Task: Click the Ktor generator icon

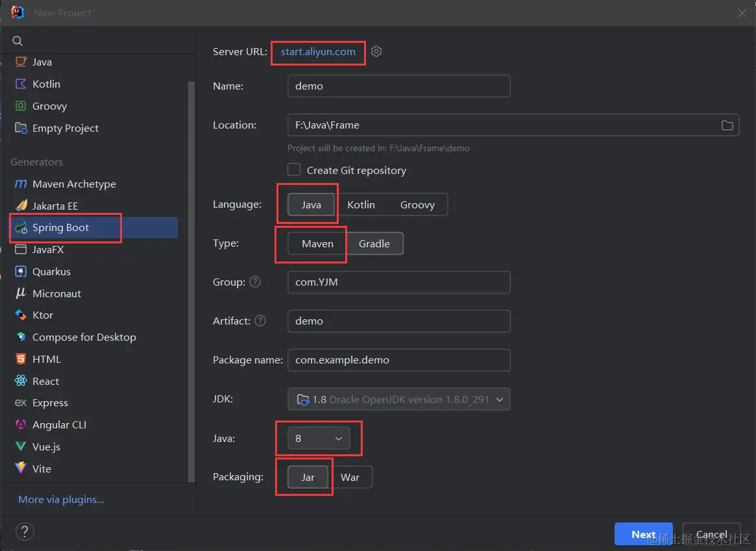Action: [21, 315]
